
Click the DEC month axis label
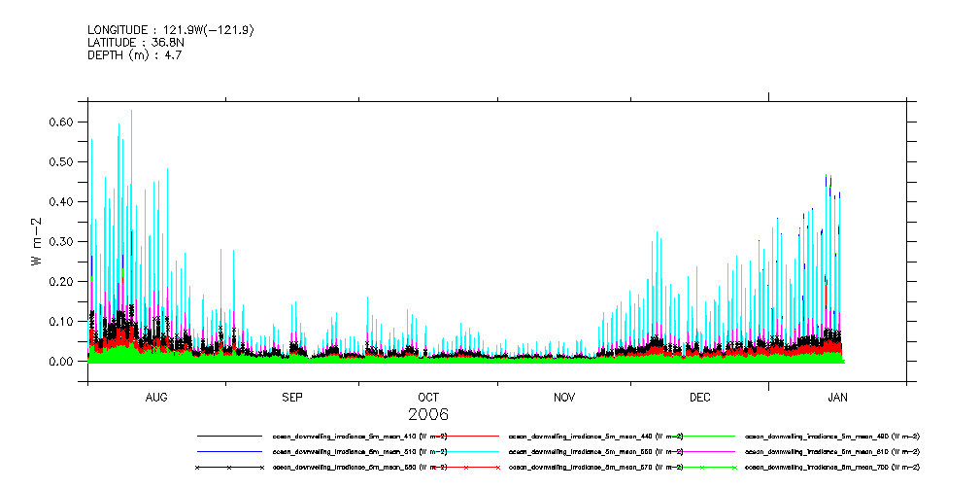(699, 398)
